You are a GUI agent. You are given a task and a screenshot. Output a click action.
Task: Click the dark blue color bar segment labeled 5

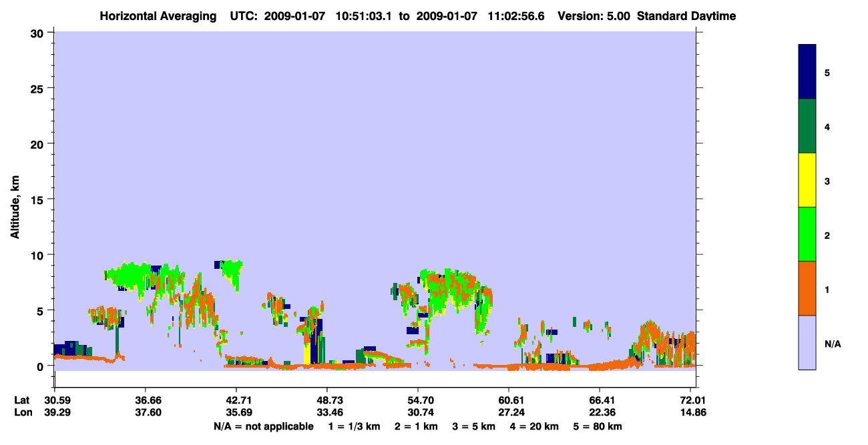click(x=807, y=72)
